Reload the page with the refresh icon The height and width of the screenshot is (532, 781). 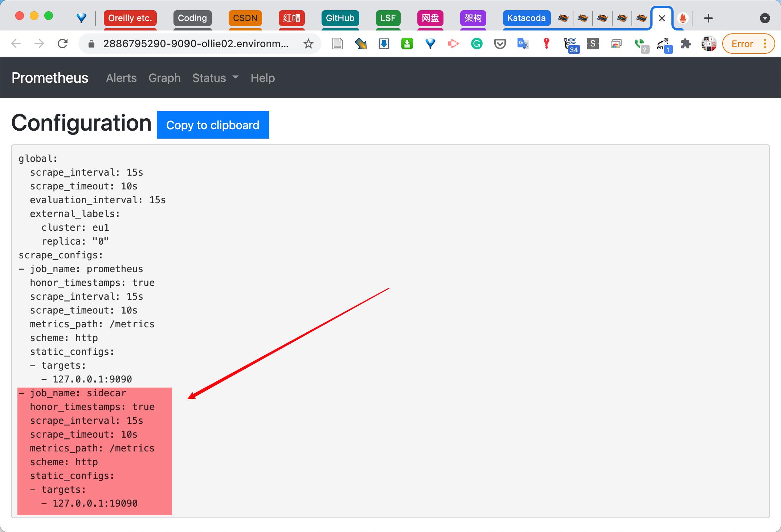pos(62,44)
